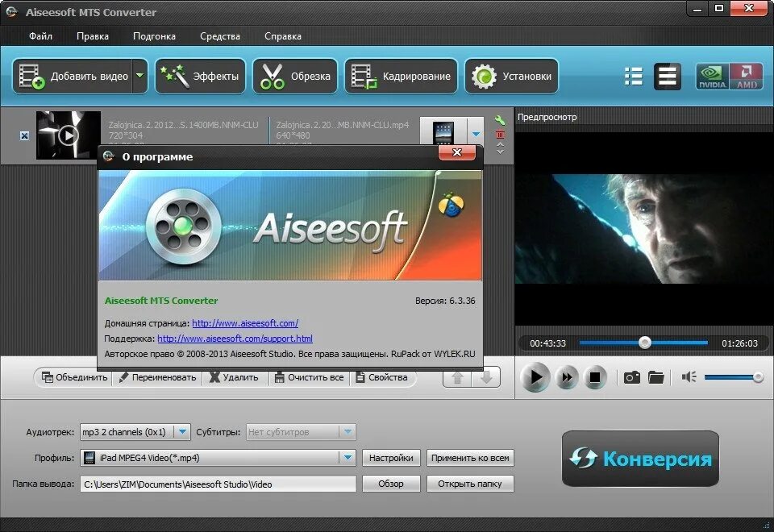Open the Эффекты tool

200,77
